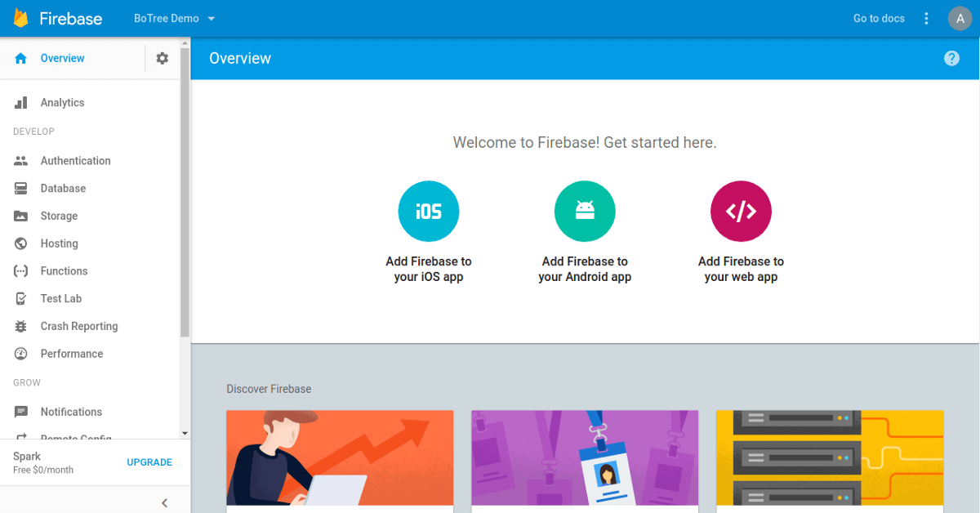
Task: Open the Functions section
Action: pos(64,271)
